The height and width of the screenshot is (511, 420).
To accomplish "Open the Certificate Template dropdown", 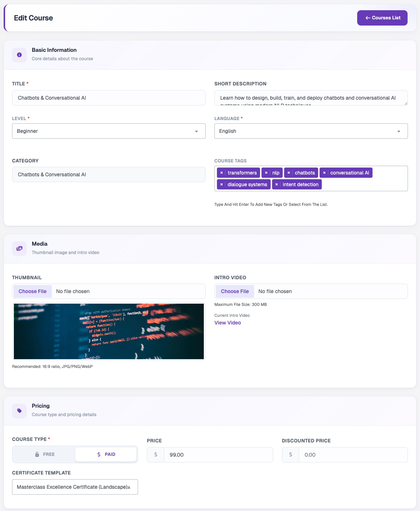I will pyautogui.click(x=75, y=487).
